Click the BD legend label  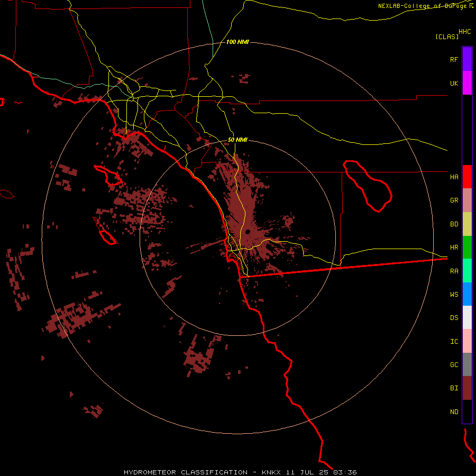click(x=454, y=224)
